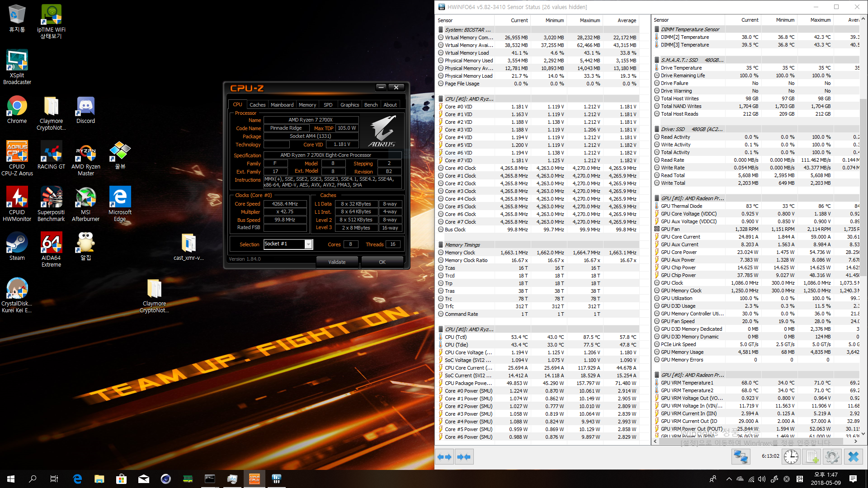Select Recycle Bin desktop icon
868x488 pixels.
pos(17,19)
